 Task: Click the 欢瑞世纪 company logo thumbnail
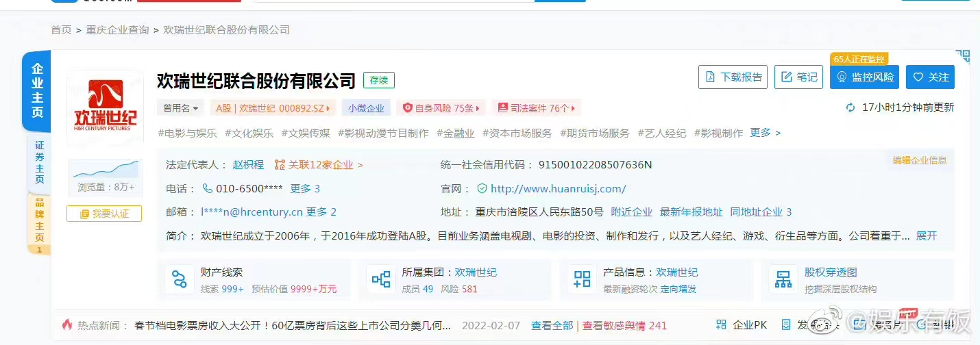105,107
